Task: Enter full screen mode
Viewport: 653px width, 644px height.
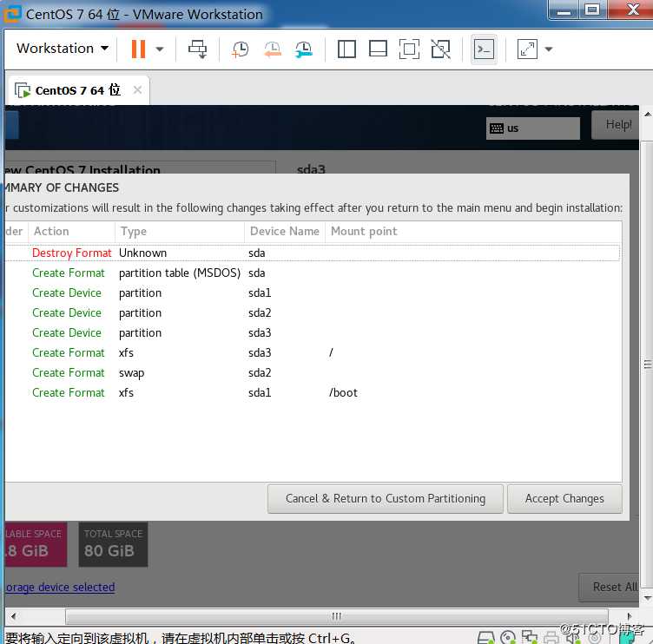Action: click(409, 49)
